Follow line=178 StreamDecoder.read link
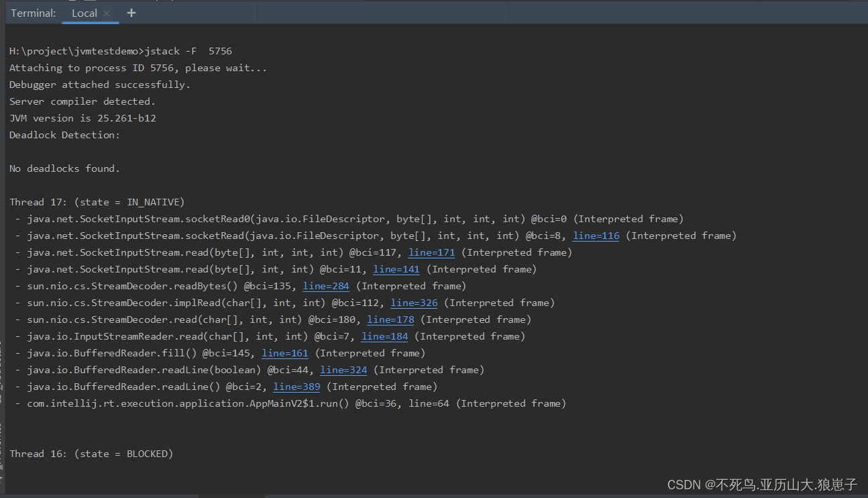Screen dimensions: 868x498 click(x=390, y=319)
